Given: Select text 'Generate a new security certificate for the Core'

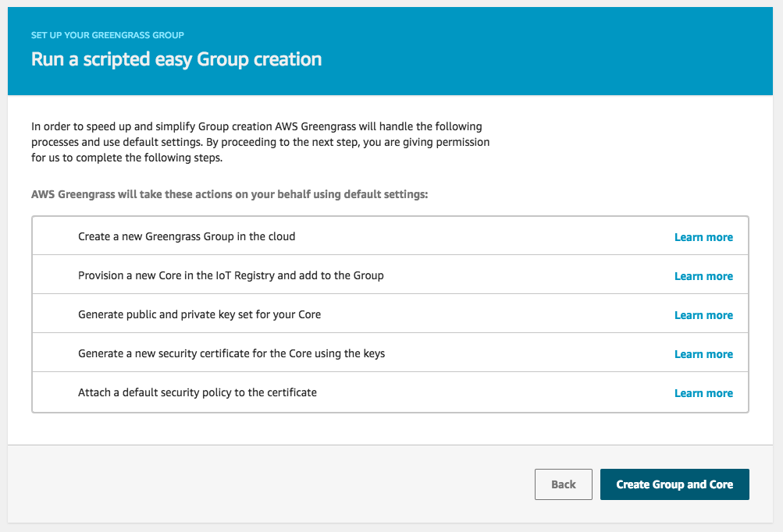Looking at the screenshot, I should (194, 353).
